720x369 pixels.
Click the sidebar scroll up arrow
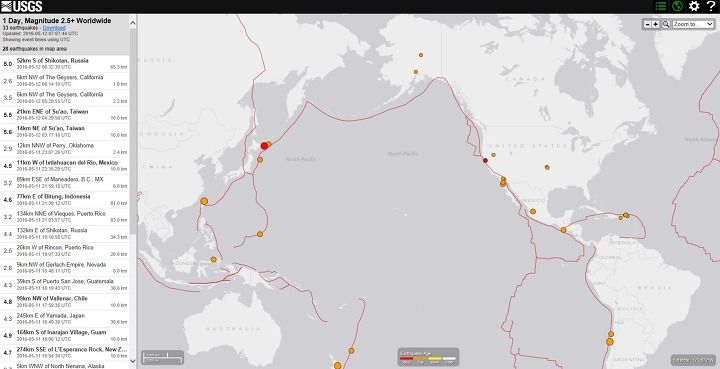click(x=133, y=22)
